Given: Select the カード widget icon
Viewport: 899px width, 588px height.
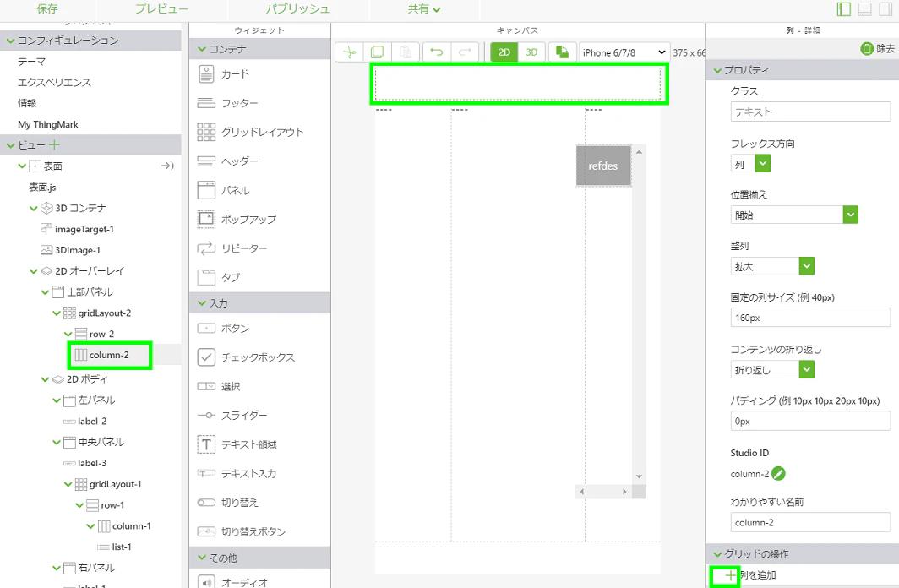Looking at the screenshot, I should coord(206,74).
